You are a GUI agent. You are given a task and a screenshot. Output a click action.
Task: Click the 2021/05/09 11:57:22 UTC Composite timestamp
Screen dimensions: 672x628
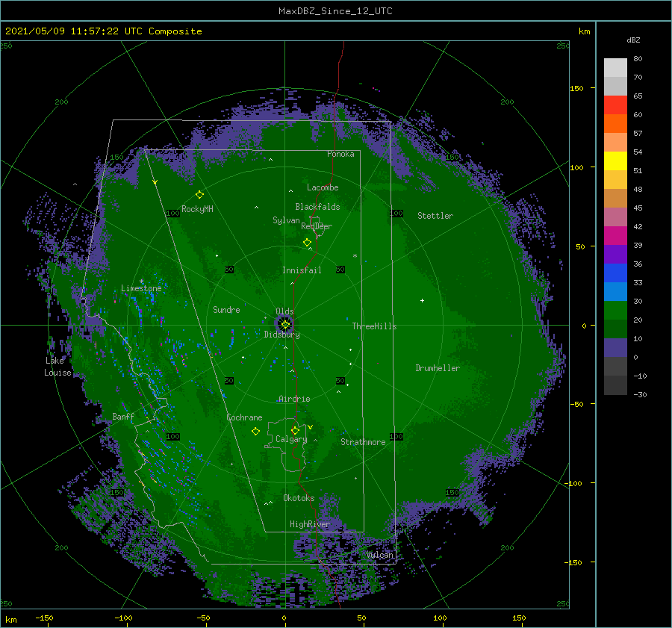click(103, 31)
